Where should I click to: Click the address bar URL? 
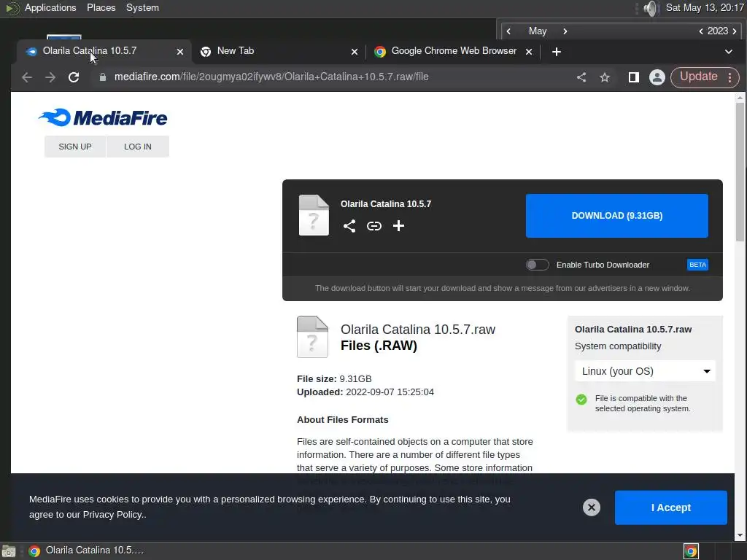pyautogui.click(x=271, y=77)
